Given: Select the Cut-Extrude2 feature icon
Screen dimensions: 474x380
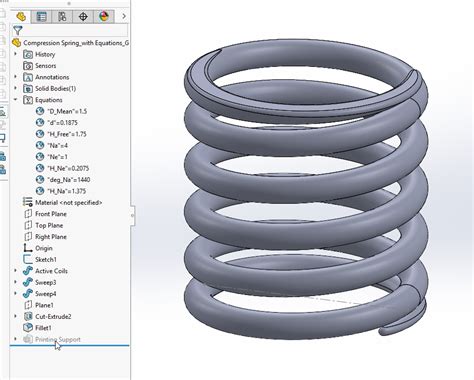Looking at the screenshot, I should point(28,316).
